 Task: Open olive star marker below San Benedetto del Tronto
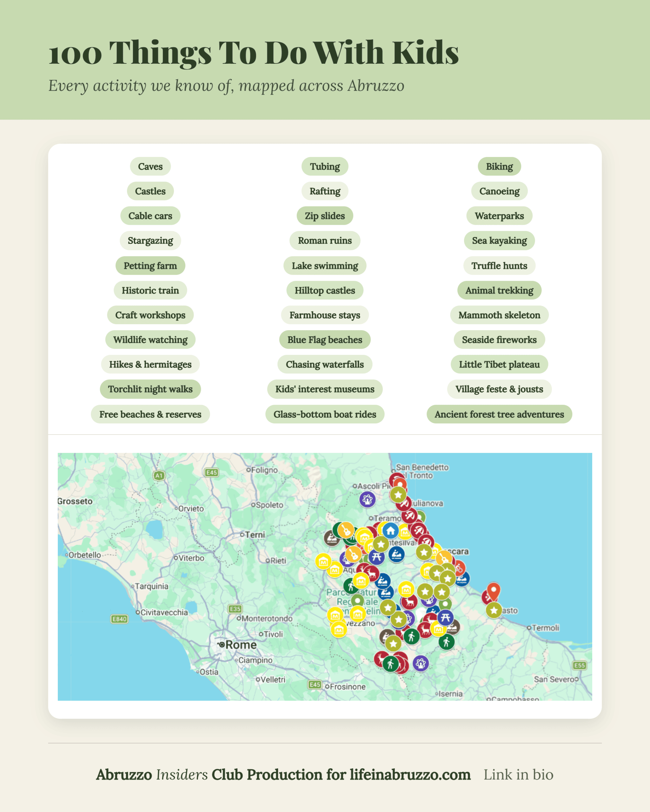[x=398, y=494]
